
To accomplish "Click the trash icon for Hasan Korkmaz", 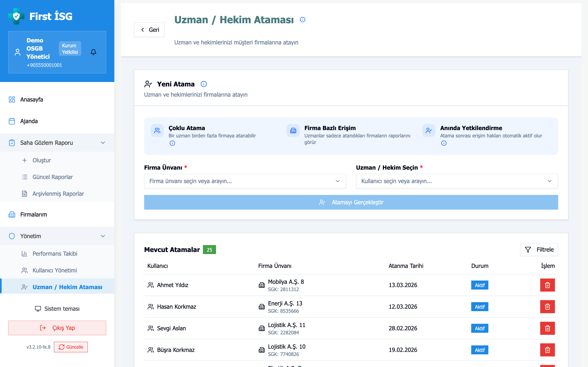I will 547,307.
